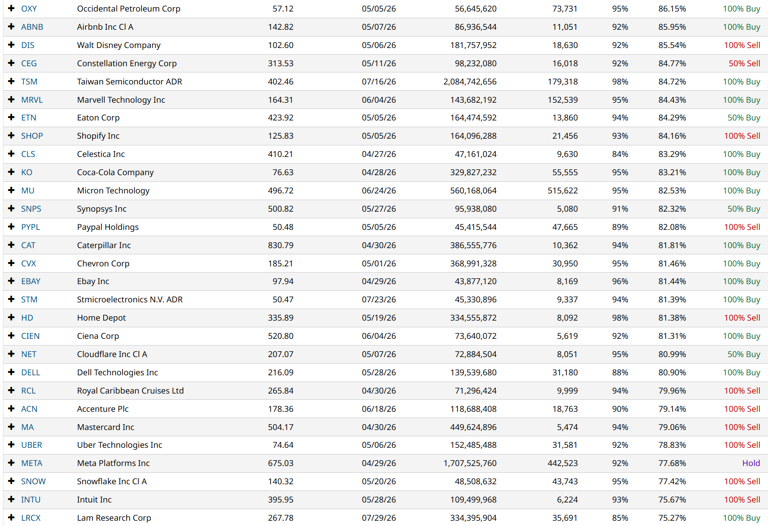Open the SNPS ticker page
768x526 pixels.
[32, 209]
